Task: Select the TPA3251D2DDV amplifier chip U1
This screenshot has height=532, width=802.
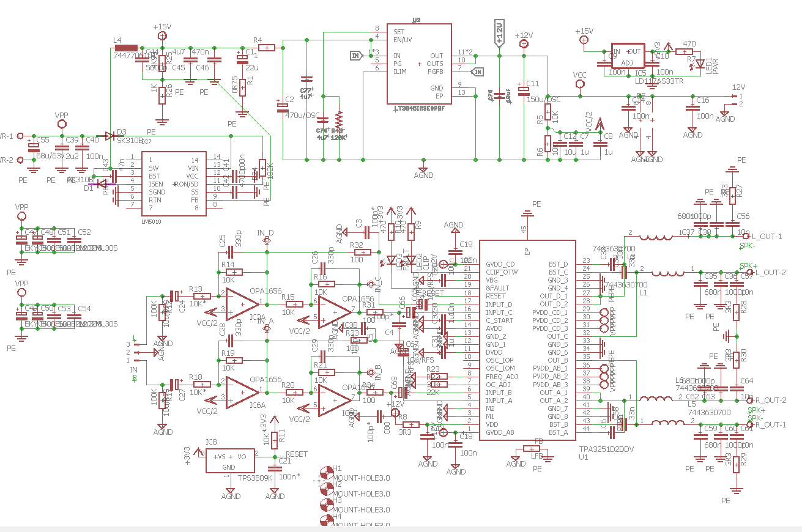Action: click(527, 340)
